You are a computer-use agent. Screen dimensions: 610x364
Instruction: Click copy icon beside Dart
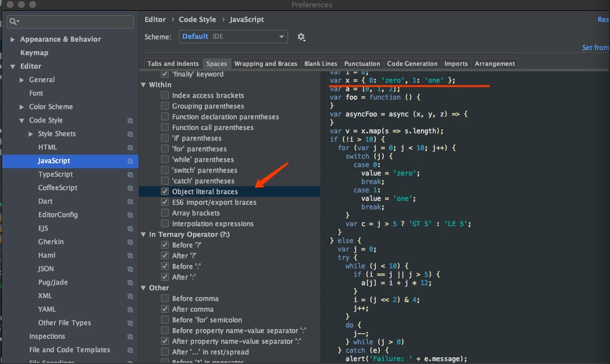(x=131, y=201)
